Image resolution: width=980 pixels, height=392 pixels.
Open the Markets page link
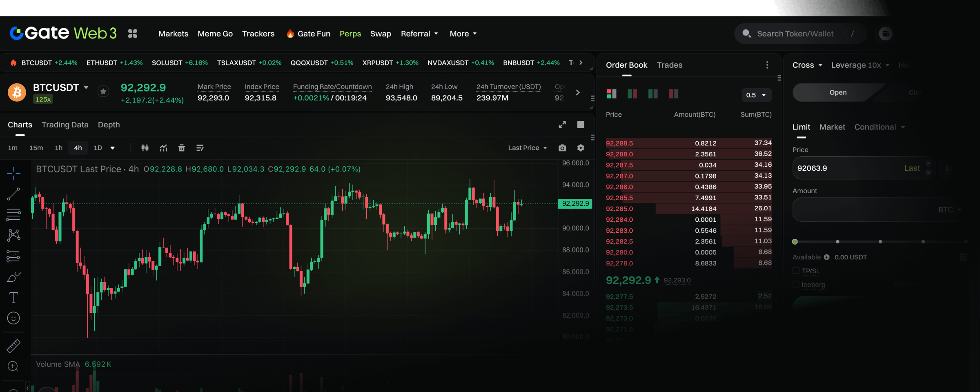[x=173, y=34]
